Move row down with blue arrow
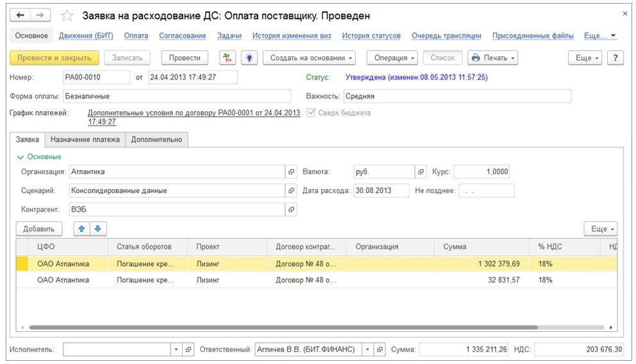The image size is (636, 364). pyautogui.click(x=97, y=229)
